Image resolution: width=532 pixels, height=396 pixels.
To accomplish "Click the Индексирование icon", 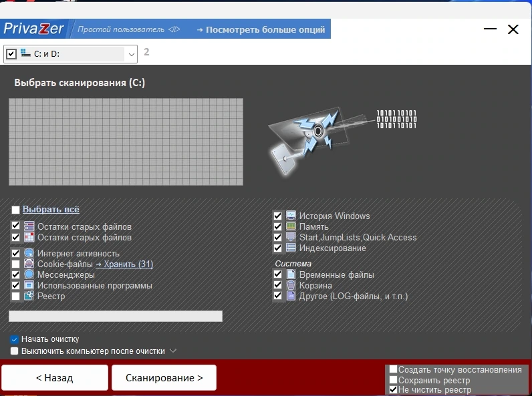I will coord(291,248).
